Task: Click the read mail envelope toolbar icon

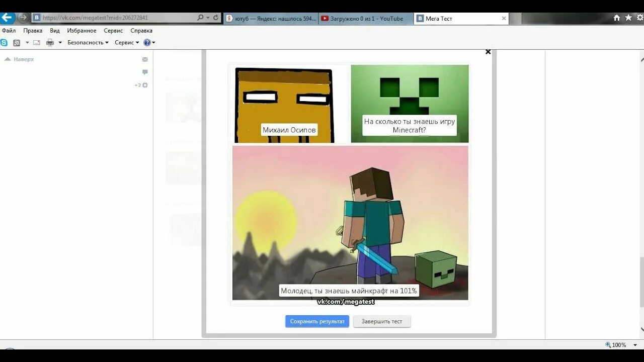Action: point(37,43)
